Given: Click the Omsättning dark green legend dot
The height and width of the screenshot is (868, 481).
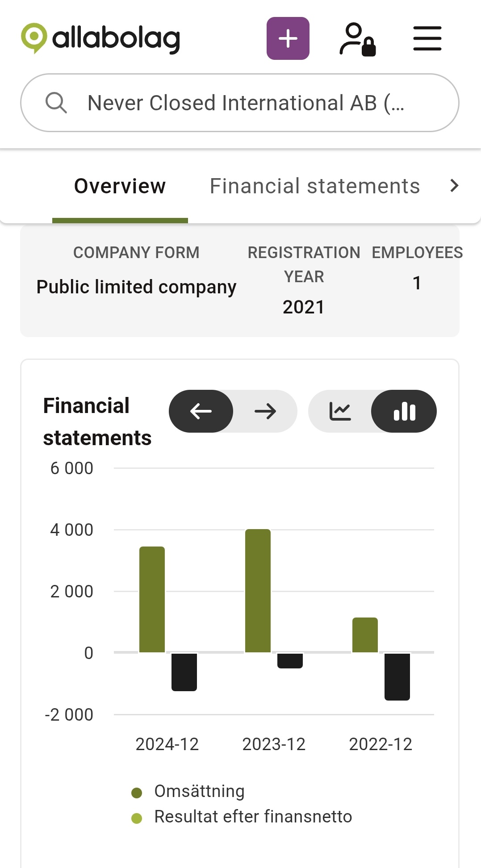Looking at the screenshot, I should 137,793.
